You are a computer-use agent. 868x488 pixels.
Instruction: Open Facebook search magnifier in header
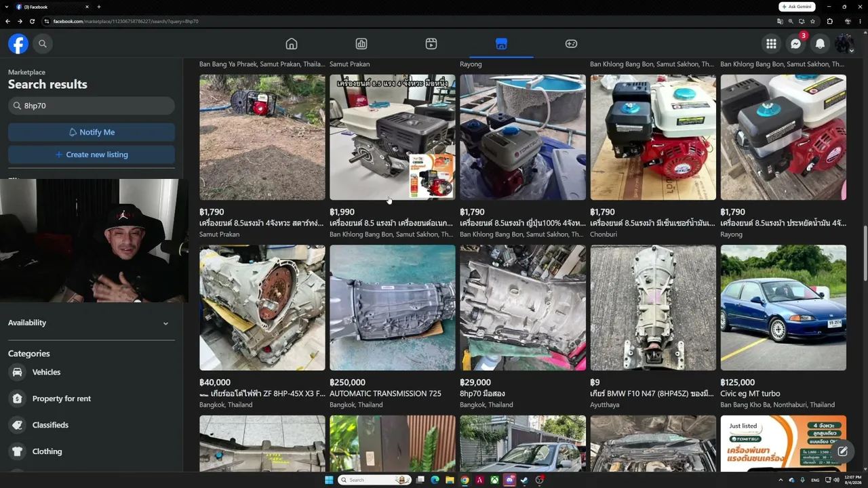tap(43, 44)
